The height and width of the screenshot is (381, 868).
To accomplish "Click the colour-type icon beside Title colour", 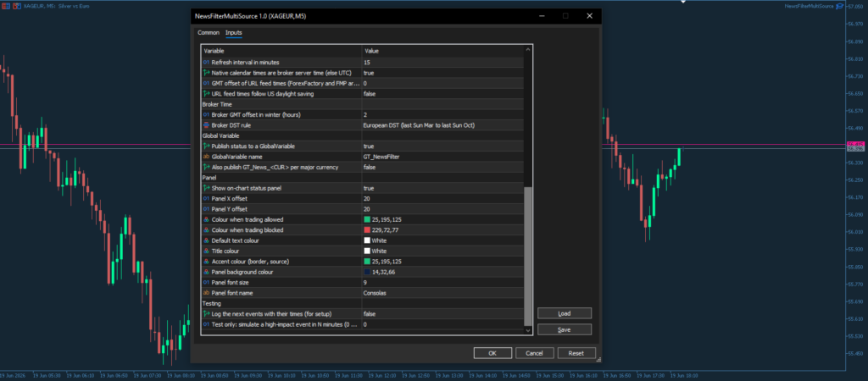I will (x=206, y=251).
